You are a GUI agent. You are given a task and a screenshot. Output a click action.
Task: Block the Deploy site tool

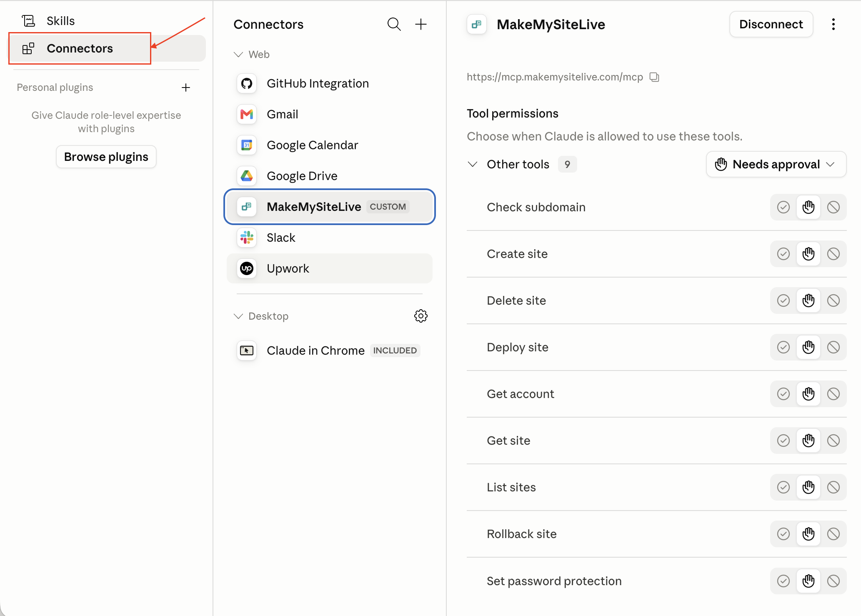click(x=833, y=347)
